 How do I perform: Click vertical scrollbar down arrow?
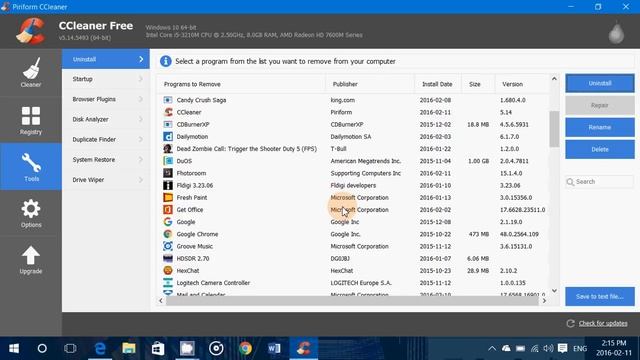pyautogui.click(x=554, y=291)
